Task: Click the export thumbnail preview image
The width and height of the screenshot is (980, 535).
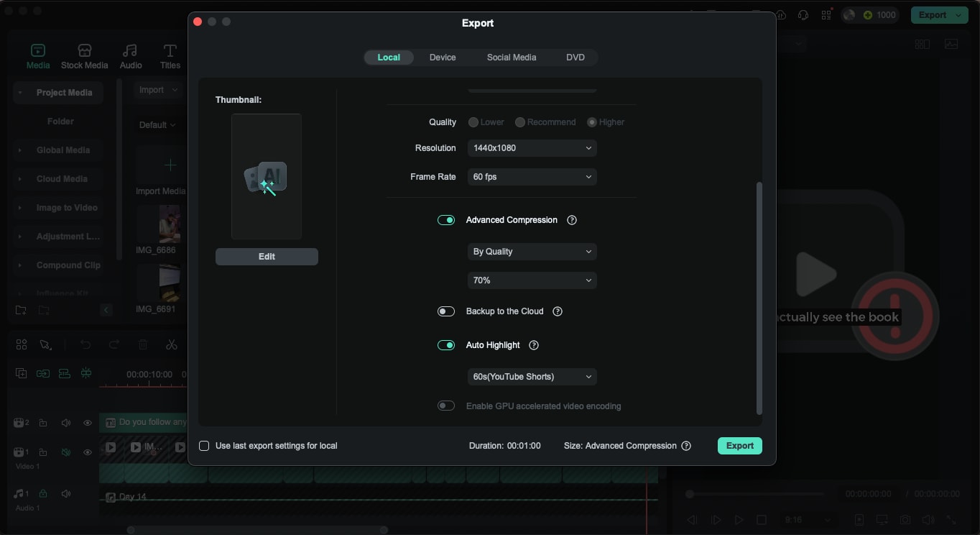Action: pos(267,175)
